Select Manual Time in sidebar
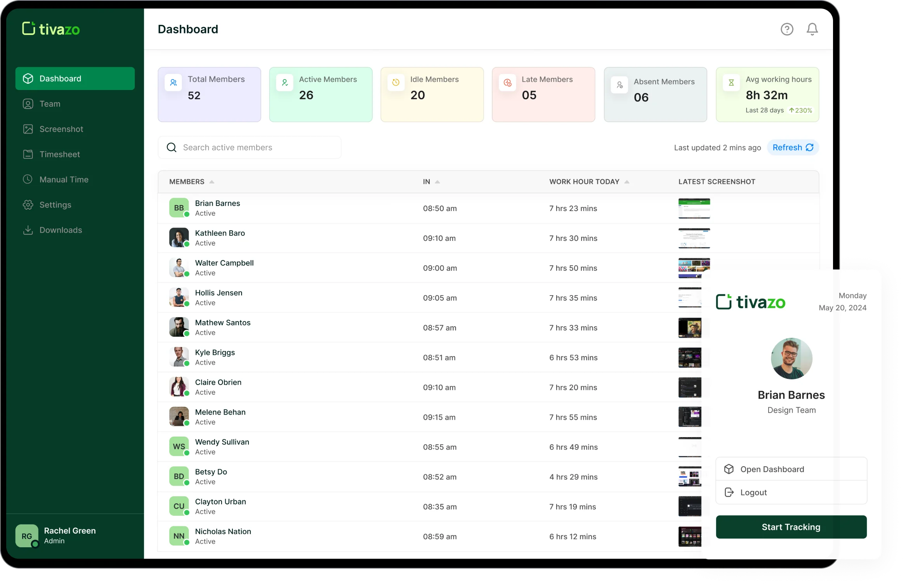Screen dimensions: 906x588 64,180
